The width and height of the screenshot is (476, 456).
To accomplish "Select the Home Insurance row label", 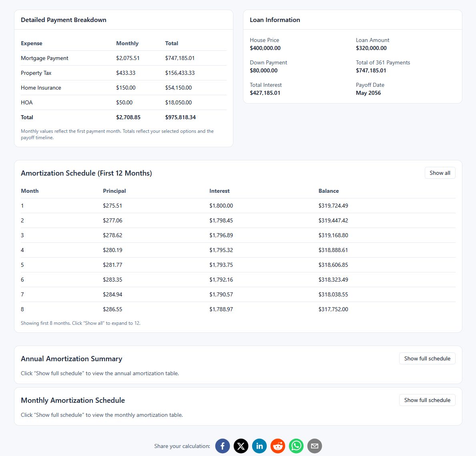I will [x=41, y=88].
